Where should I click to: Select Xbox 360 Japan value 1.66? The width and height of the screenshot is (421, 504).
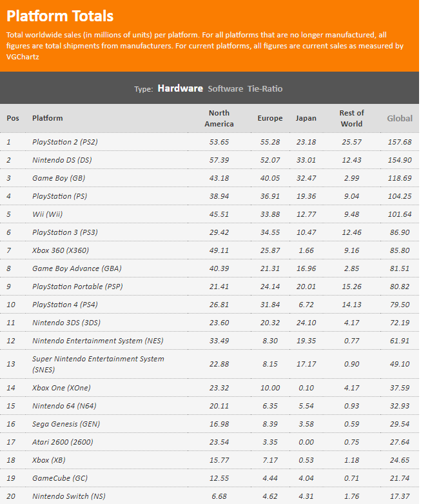306,250
